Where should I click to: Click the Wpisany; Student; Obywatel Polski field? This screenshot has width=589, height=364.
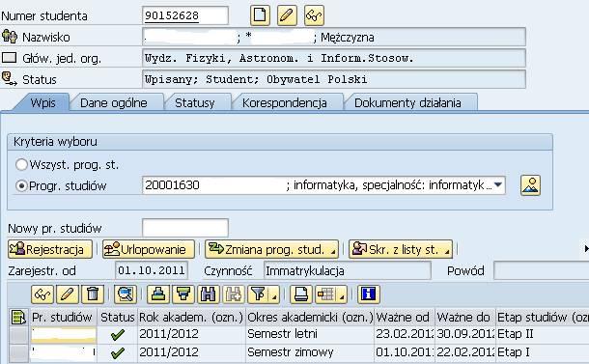[334, 79]
